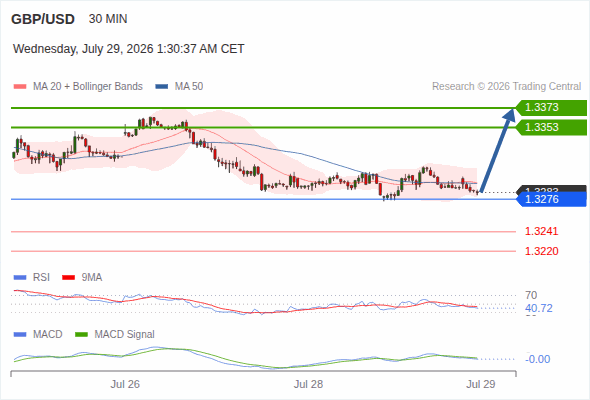The image size is (590, 400).
Task: Click the Research Trading Central copyright text
Action: (x=506, y=87)
